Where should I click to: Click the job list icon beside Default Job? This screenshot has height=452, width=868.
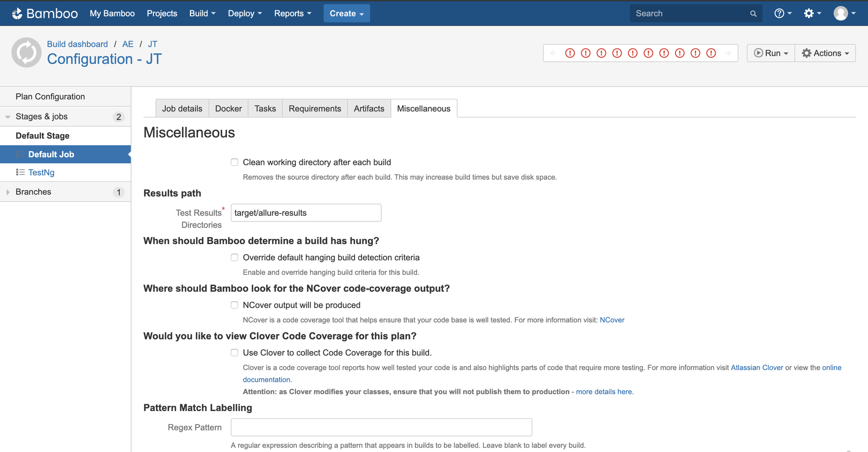20,154
